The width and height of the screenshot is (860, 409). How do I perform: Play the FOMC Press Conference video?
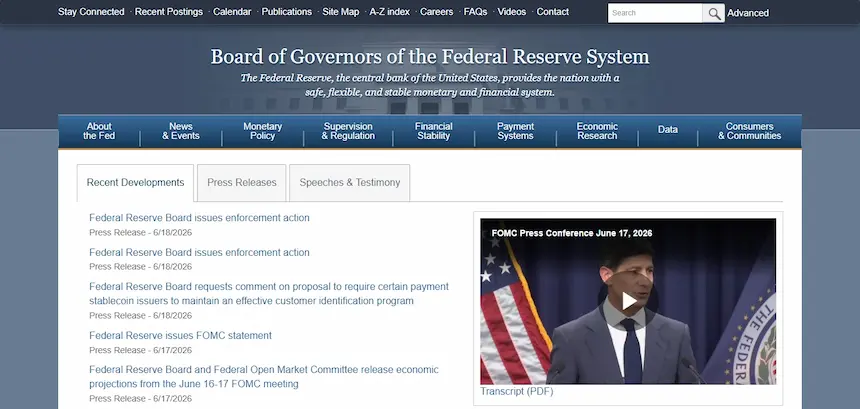(x=629, y=300)
